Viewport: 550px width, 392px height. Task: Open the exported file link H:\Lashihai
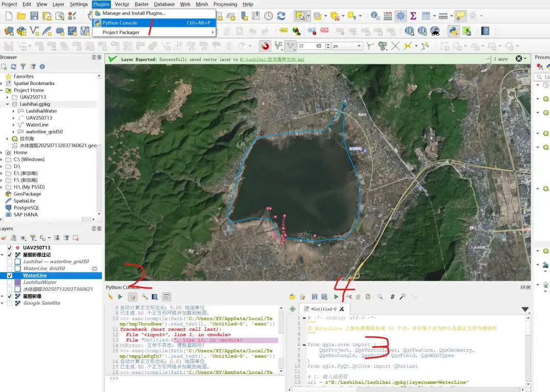pos(272,59)
